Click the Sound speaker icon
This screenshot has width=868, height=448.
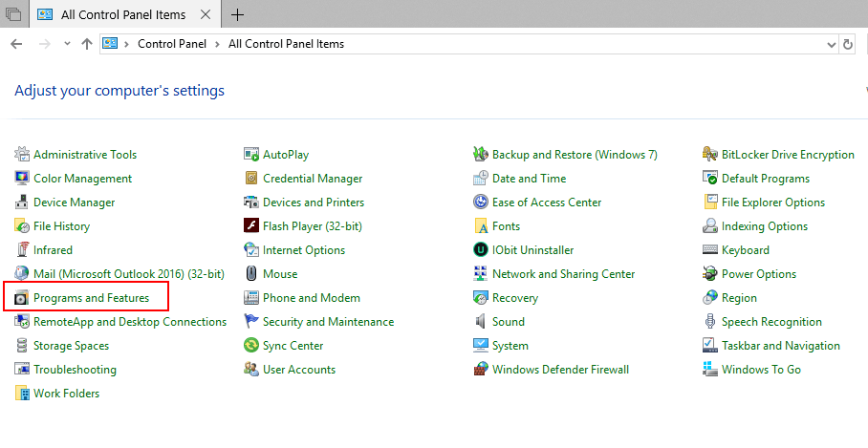482,322
